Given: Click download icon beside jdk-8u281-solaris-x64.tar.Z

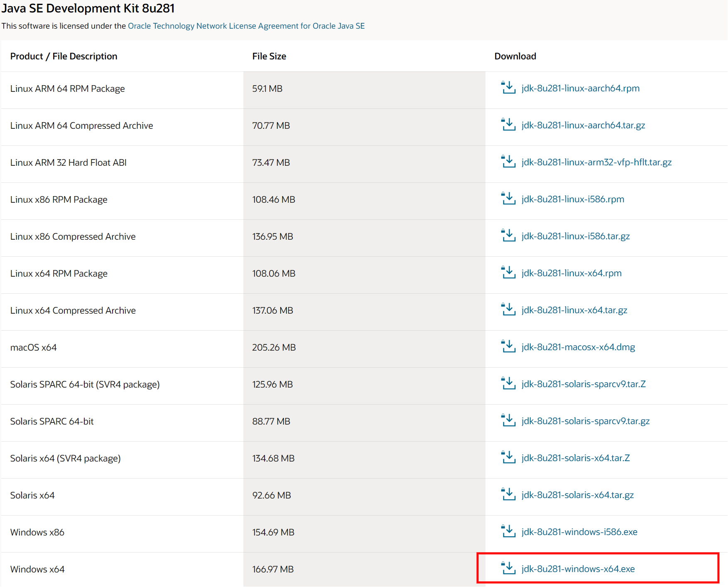Looking at the screenshot, I should 508,457.
